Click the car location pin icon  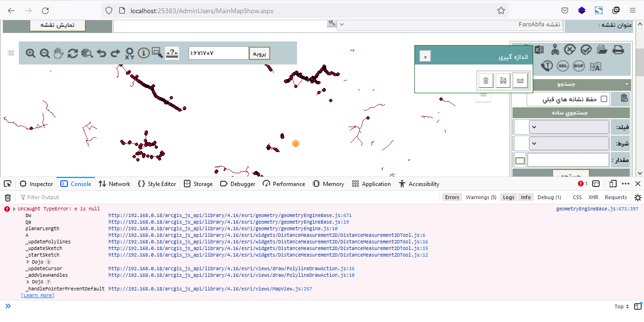click(x=555, y=49)
